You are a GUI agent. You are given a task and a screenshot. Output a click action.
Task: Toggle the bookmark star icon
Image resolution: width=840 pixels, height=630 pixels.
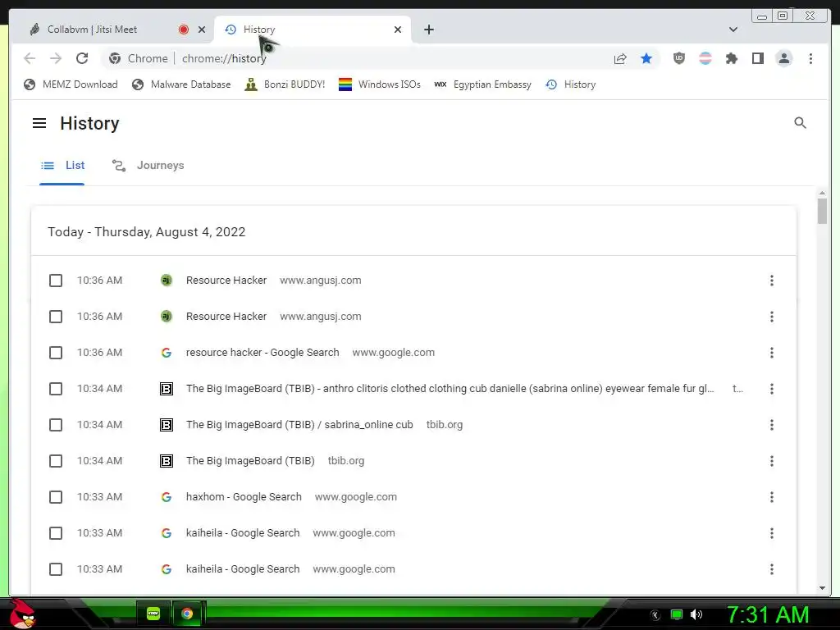pyautogui.click(x=646, y=58)
